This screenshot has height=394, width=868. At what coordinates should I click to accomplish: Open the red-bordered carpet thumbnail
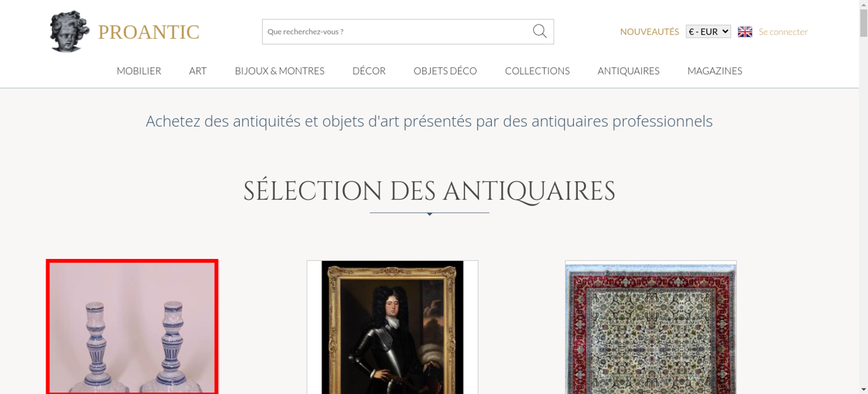[651, 327]
